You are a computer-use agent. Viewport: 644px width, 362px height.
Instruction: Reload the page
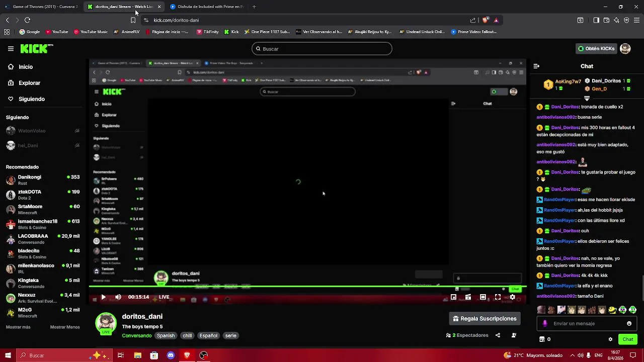click(27, 20)
